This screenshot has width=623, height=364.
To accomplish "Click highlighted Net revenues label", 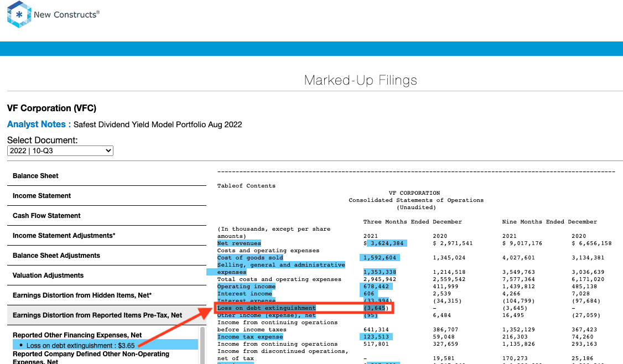I will coord(239,243).
